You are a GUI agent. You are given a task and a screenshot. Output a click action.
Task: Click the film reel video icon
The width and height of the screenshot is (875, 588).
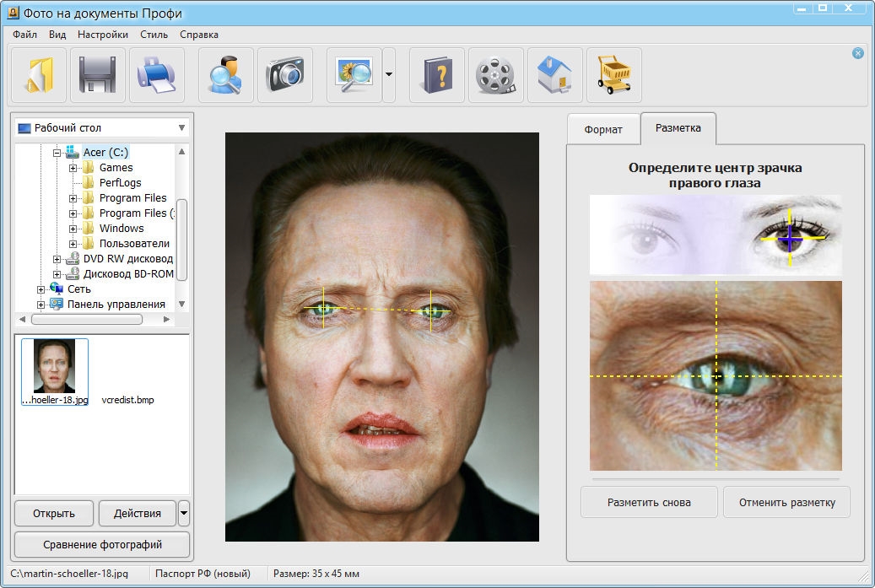[x=496, y=75]
